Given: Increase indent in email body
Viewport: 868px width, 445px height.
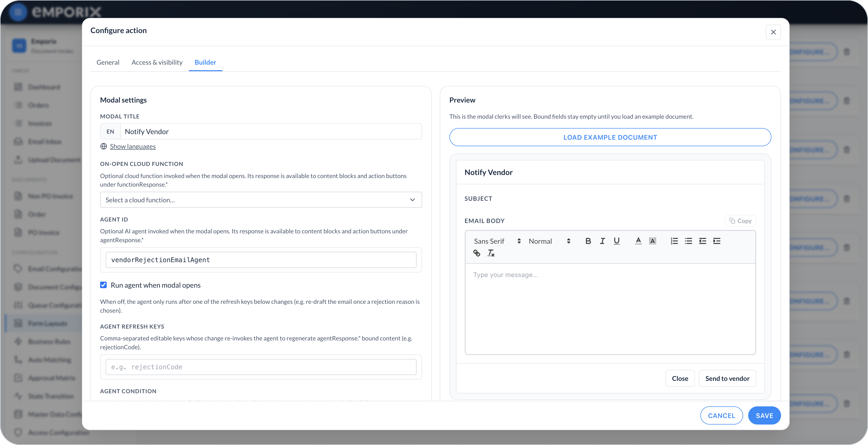Looking at the screenshot, I should (x=717, y=241).
